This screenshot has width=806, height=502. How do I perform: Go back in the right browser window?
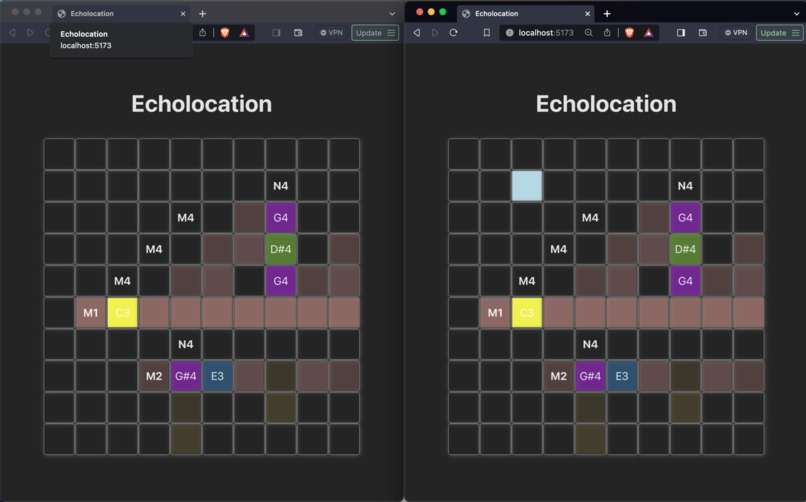point(417,33)
